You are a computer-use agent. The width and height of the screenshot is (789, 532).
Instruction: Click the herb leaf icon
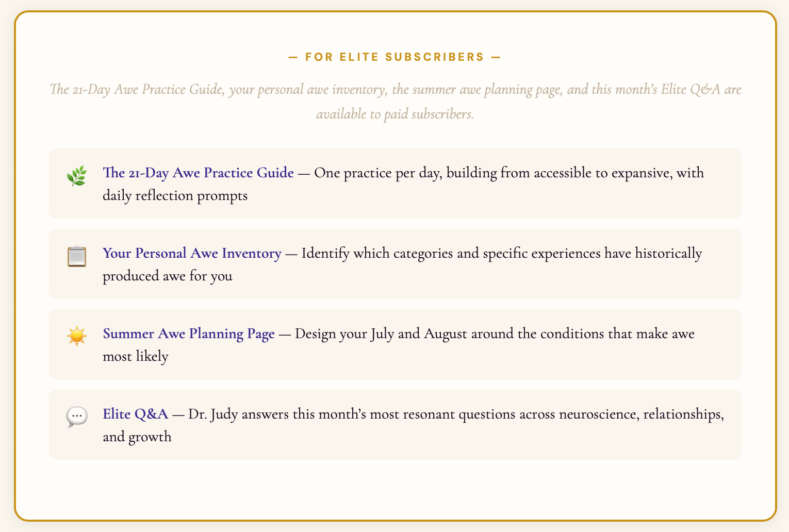(76, 176)
